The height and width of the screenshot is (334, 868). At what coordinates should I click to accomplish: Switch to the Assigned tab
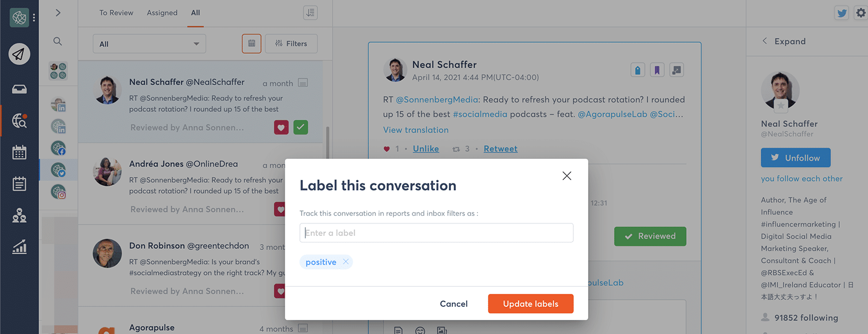coord(162,12)
